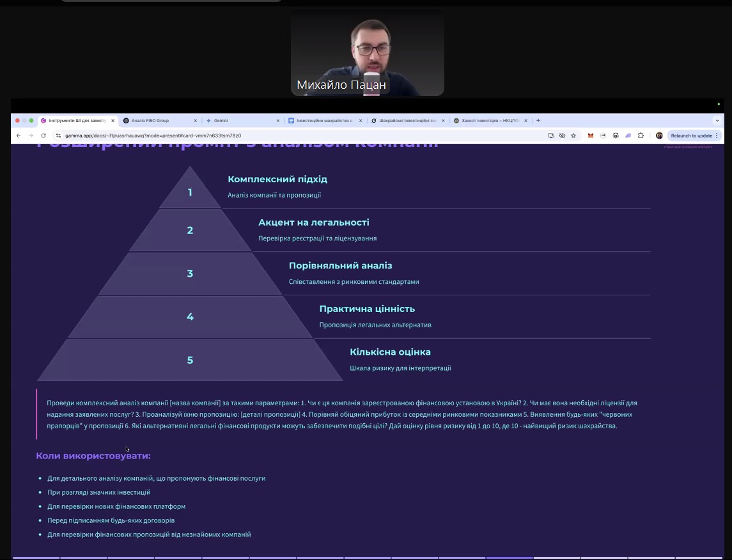Click pyramid level 5
The image size is (732, 560).
(x=190, y=360)
